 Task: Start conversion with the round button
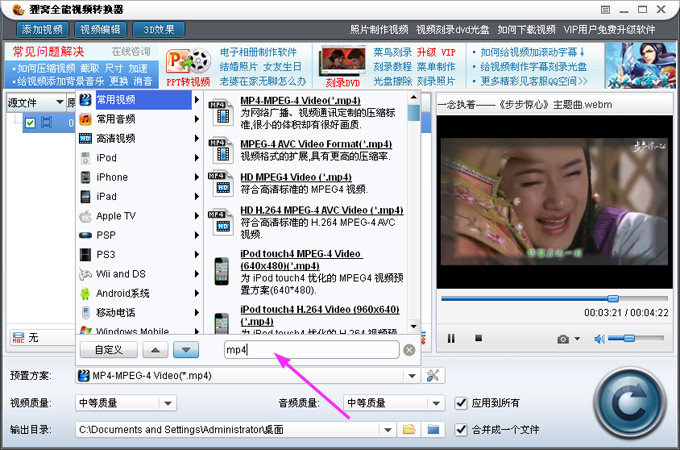tap(630, 403)
